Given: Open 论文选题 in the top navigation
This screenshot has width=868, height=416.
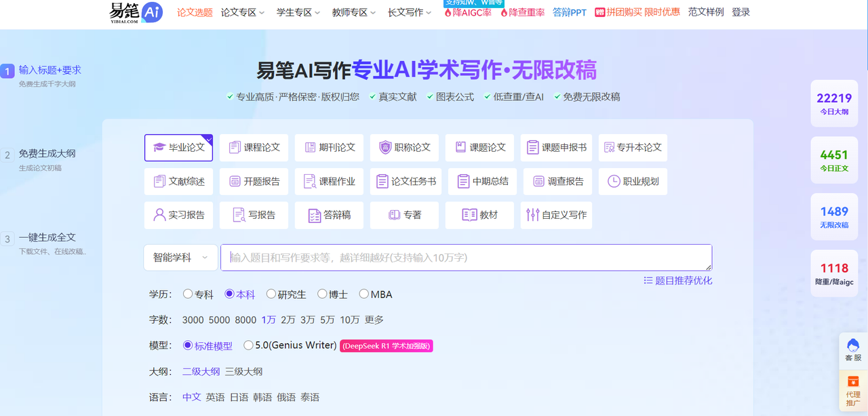Looking at the screenshot, I should (x=195, y=12).
